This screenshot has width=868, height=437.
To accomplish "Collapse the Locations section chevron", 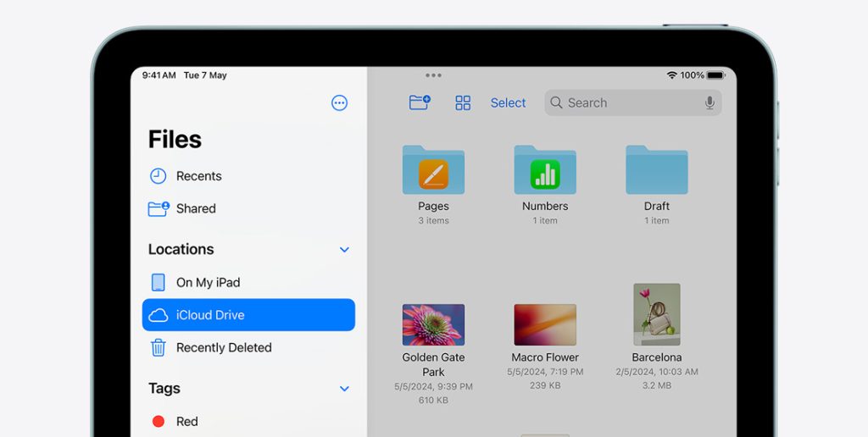I will (344, 250).
